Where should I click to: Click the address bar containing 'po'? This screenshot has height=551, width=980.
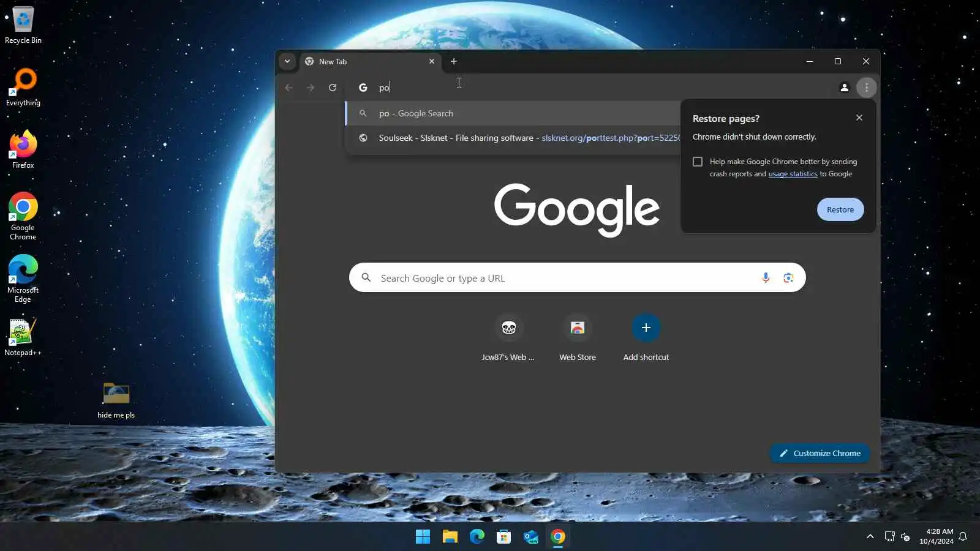591,88
